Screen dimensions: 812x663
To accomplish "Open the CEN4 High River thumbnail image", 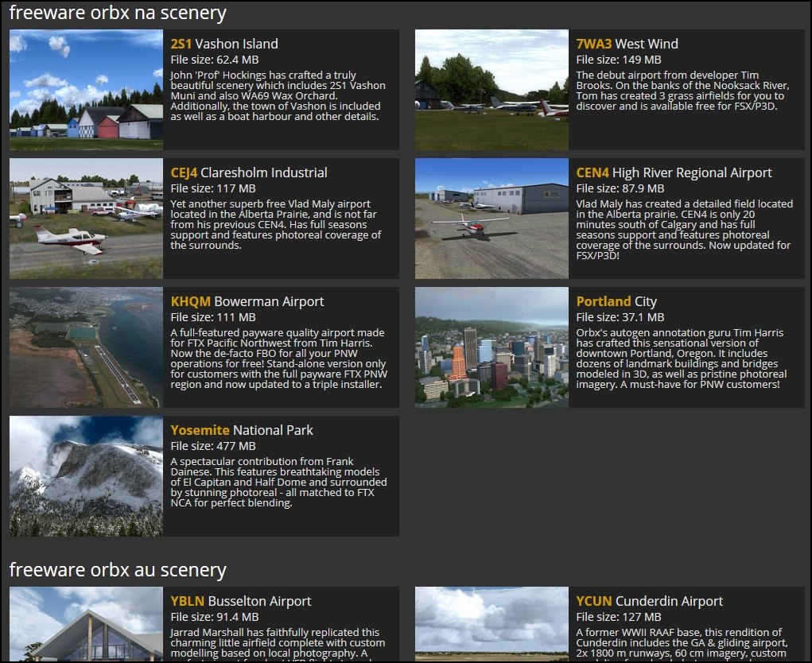I will (x=491, y=219).
